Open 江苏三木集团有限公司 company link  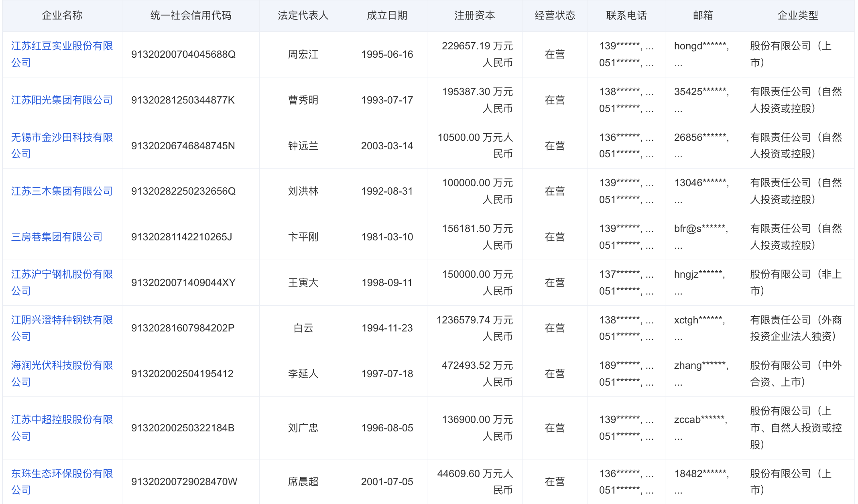click(62, 191)
